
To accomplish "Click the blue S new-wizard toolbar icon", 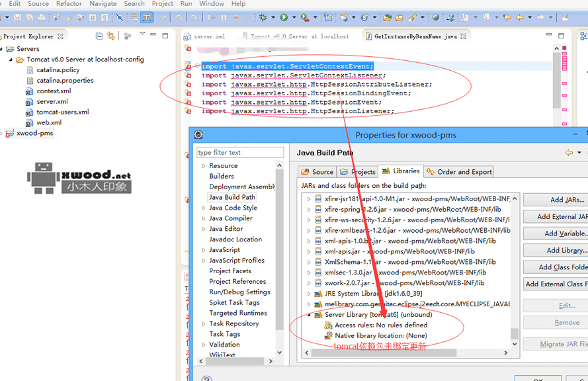I will click(x=364, y=17).
